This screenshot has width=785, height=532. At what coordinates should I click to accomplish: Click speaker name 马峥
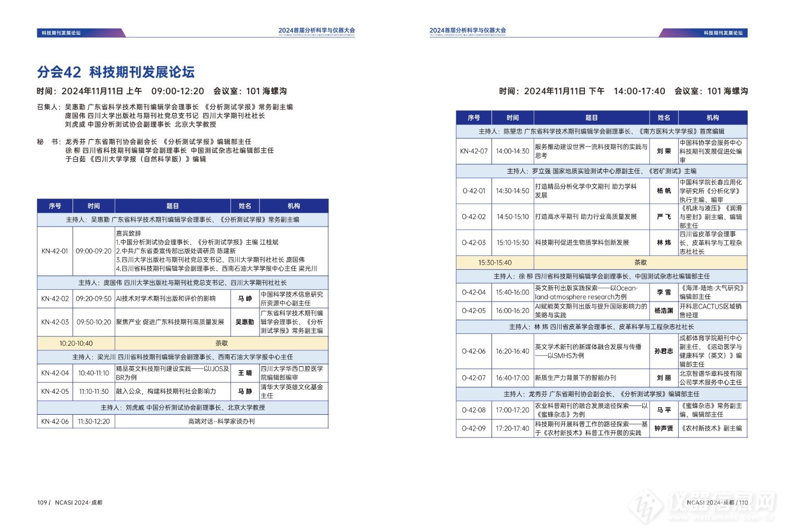[245, 299]
